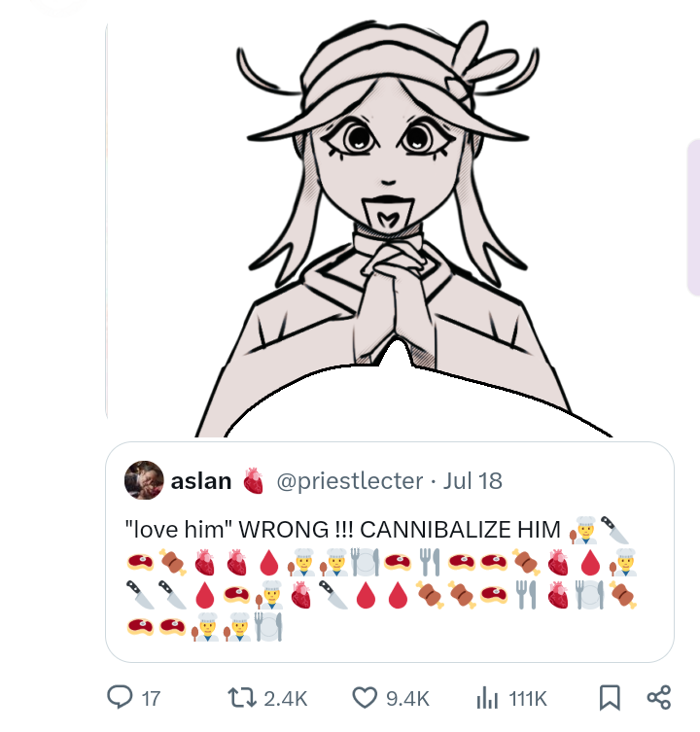
Task: Like the post with heart icon
Action: click(365, 697)
